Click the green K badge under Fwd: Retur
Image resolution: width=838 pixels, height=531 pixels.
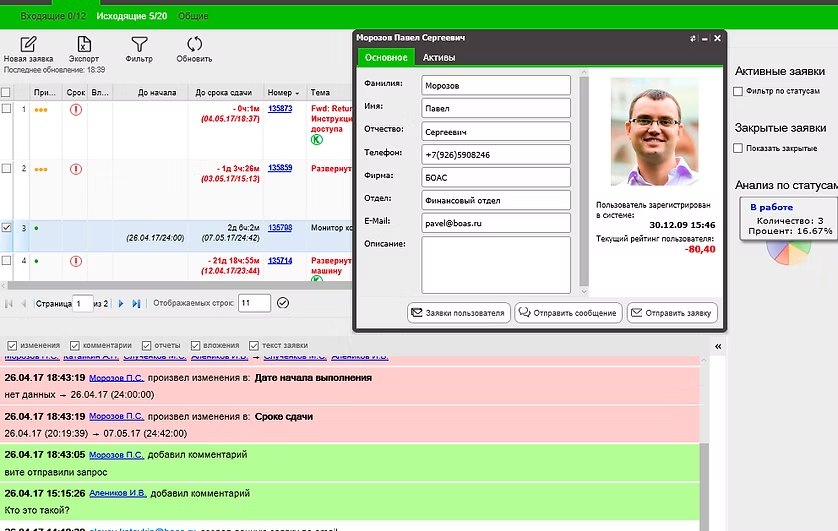tap(317, 140)
